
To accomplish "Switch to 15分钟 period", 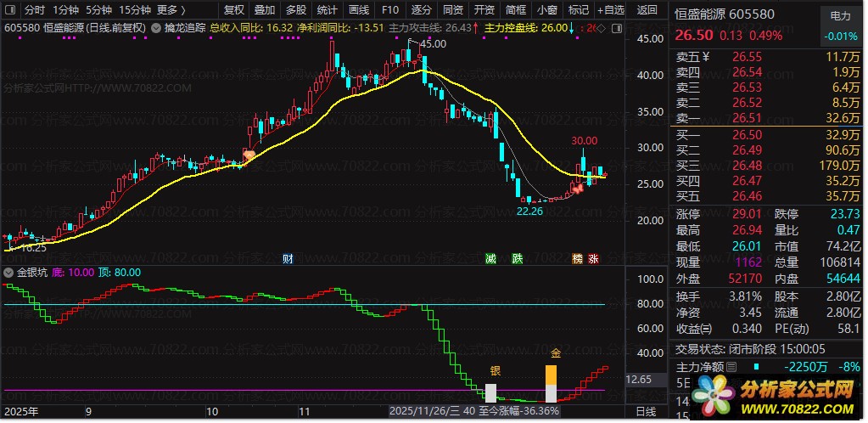I will [135, 10].
